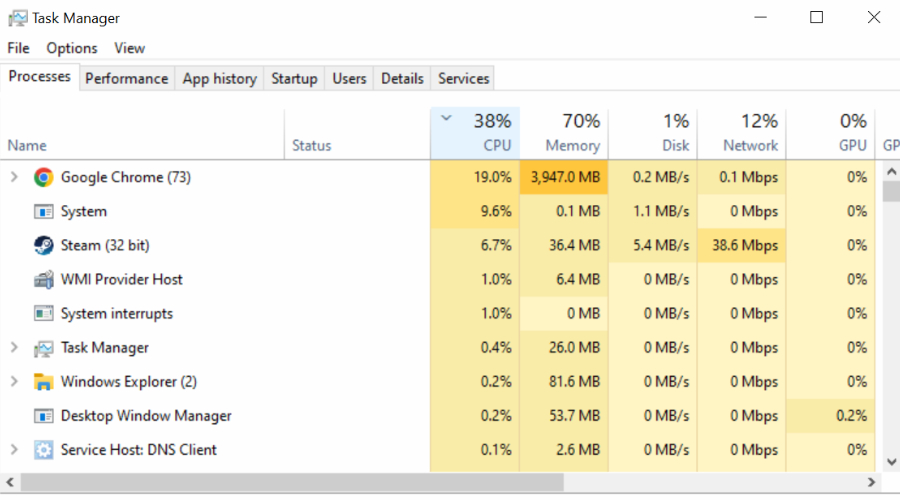Expand the Task Manager process group
Screen dimensions: 900x500
click(14, 348)
